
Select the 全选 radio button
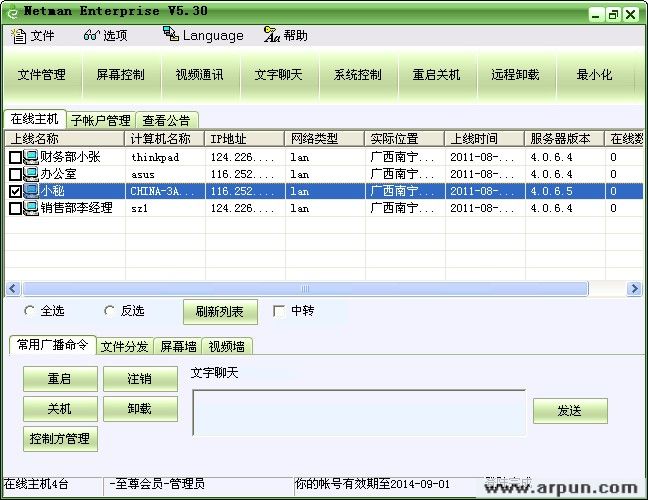pos(28,311)
